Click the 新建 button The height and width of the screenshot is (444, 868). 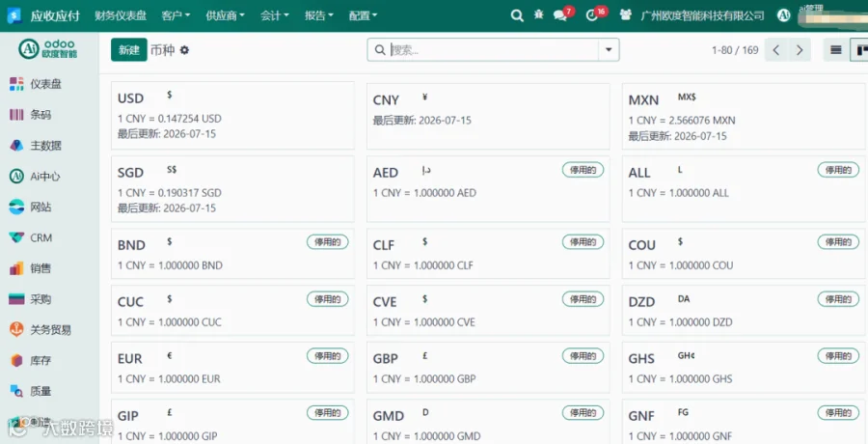coord(129,50)
